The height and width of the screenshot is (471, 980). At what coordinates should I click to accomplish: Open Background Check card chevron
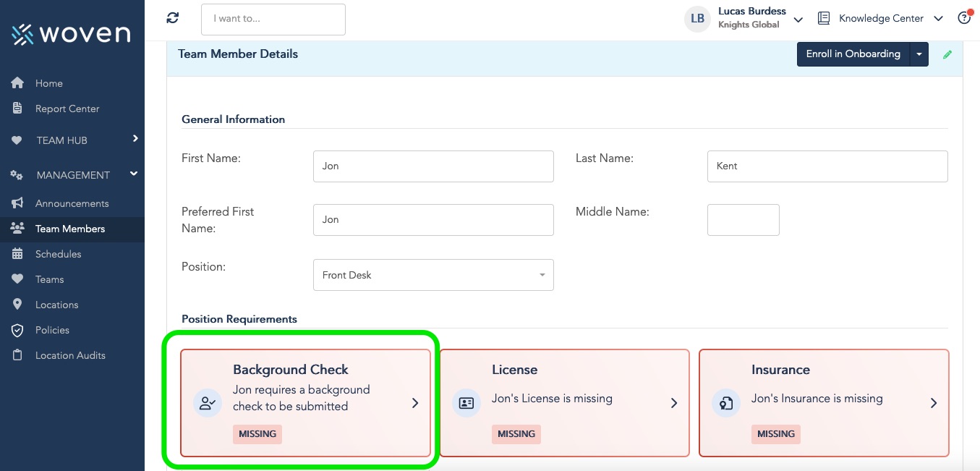415,403
